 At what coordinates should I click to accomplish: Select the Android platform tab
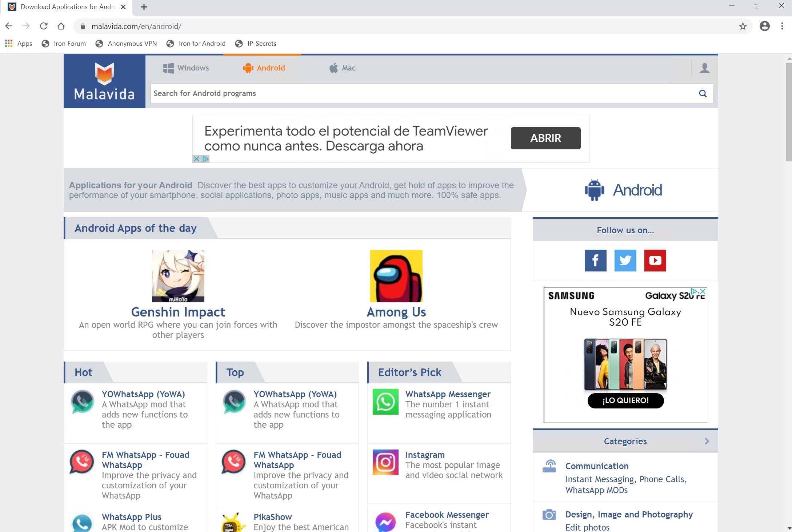[264, 68]
